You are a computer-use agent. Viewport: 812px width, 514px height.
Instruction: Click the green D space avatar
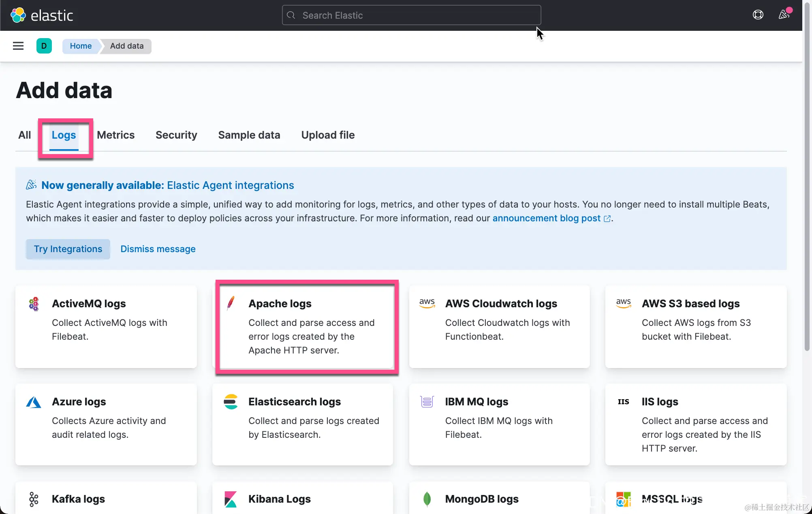tap(44, 46)
